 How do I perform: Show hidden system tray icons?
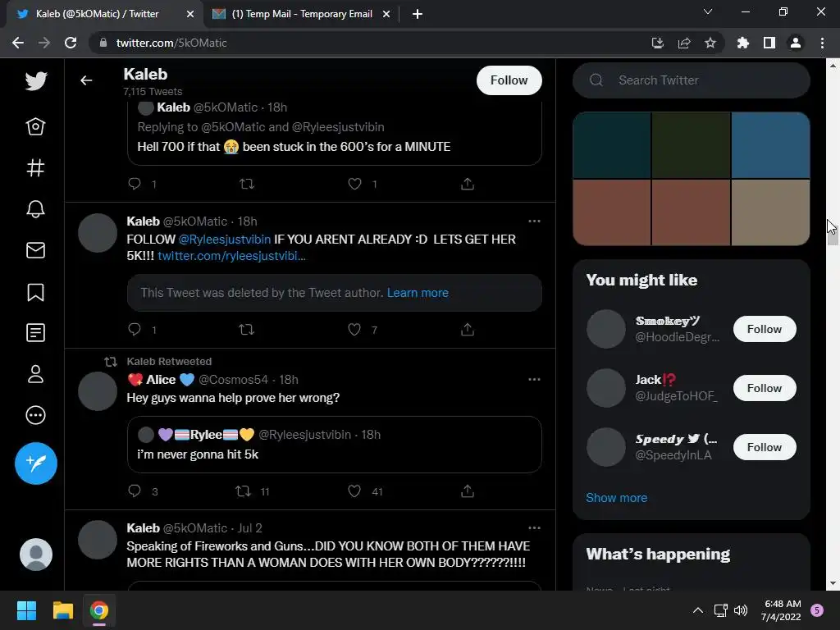[698, 610]
